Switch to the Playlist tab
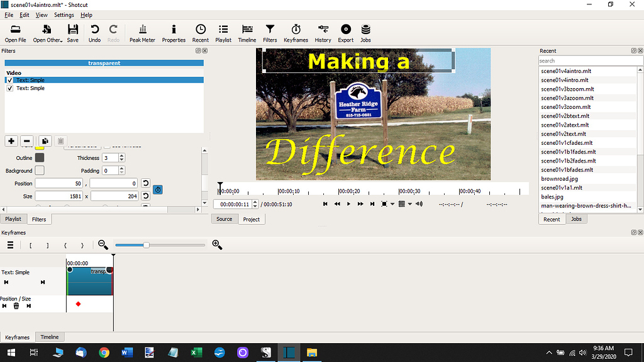The height and width of the screenshot is (362, 644). tap(13, 219)
